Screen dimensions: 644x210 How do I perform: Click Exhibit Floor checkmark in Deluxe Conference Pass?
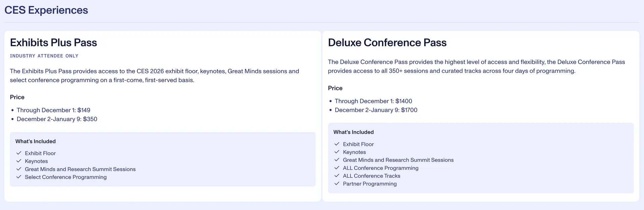(337, 144)
